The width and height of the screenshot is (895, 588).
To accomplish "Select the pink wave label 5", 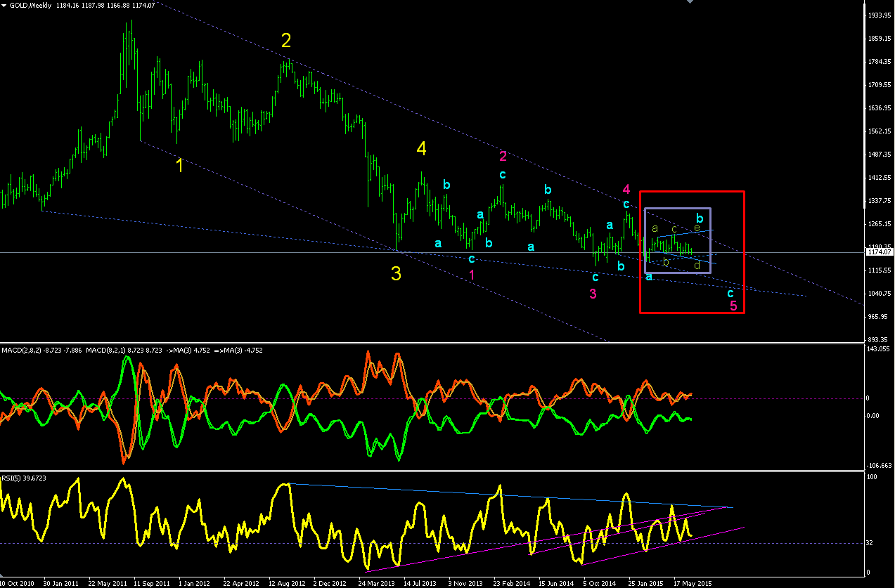I will (733, 306).
